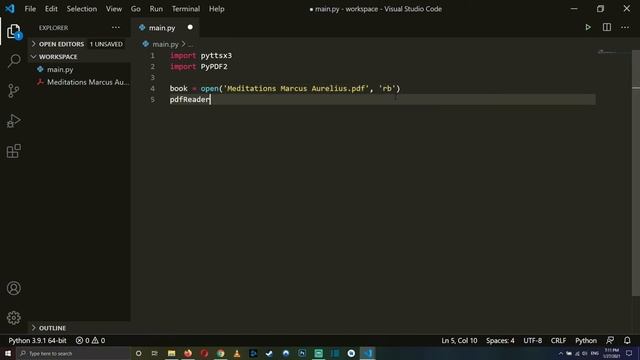Open the Source Control view
This screenshot has width=640, height=360.
point(13,91)
